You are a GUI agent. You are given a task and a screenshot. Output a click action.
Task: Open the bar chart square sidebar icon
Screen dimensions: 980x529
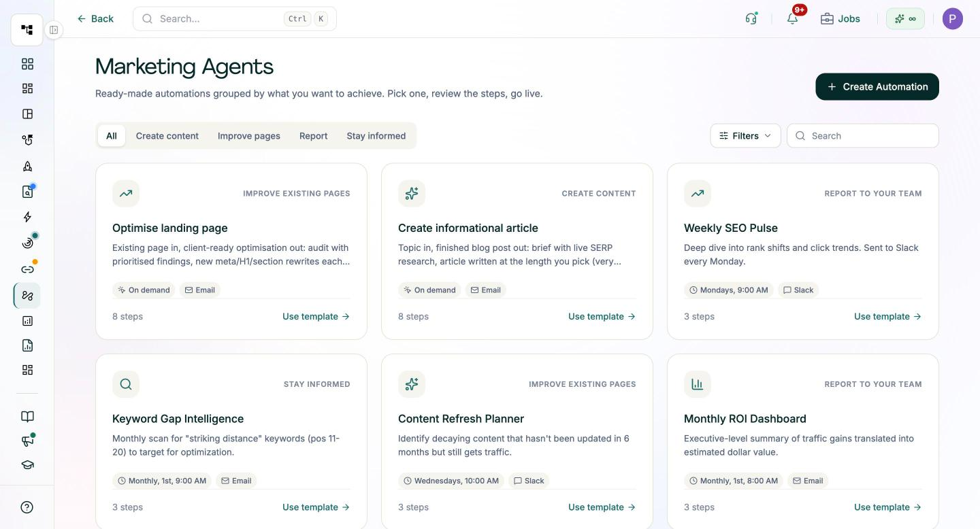coord(27,321)
